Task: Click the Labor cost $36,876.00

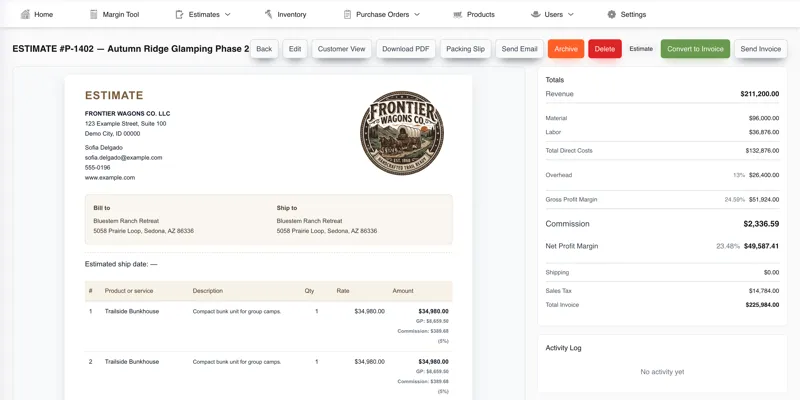Action: [x=764, y=132]
